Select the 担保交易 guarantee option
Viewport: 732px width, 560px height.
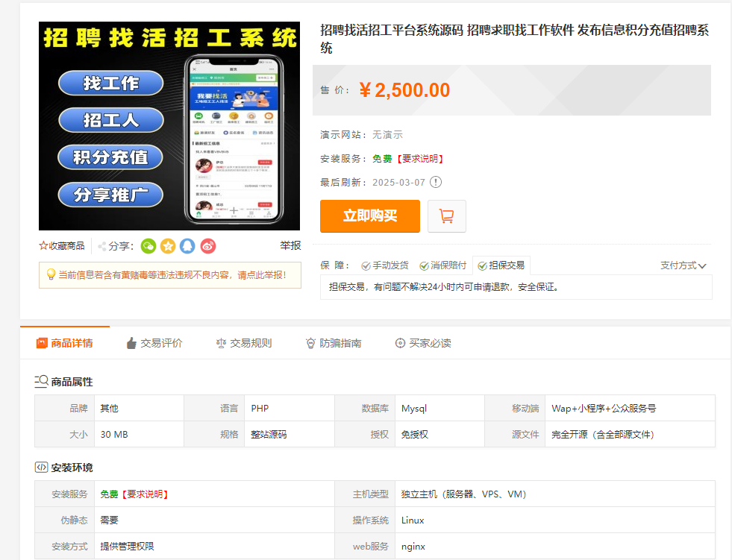[501, 265]
